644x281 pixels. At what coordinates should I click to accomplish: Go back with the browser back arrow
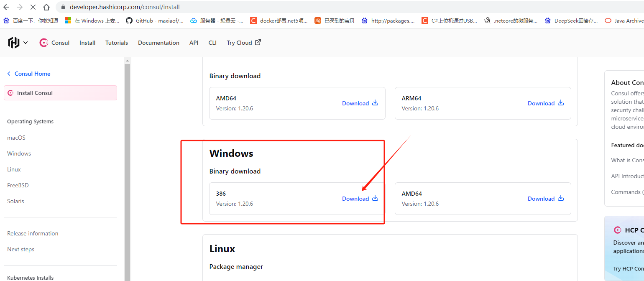6,7
